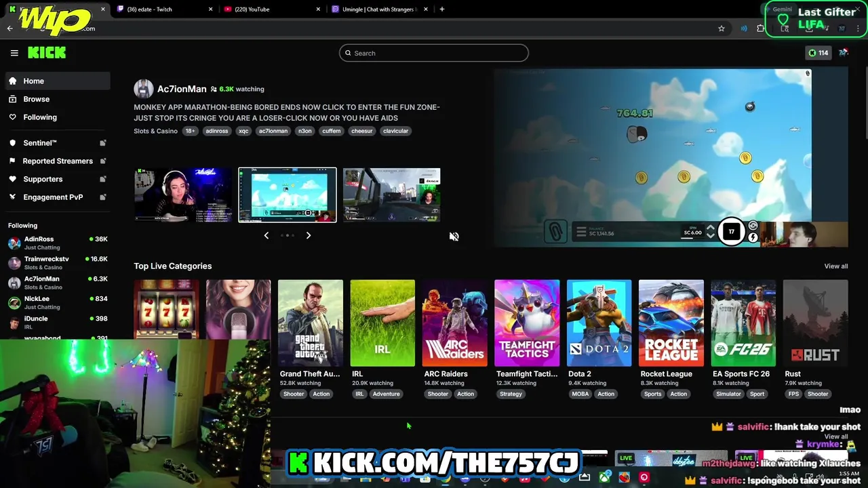The image size is (868, 488).
Task: Select the clavicular tag
Action: (395, 131)
